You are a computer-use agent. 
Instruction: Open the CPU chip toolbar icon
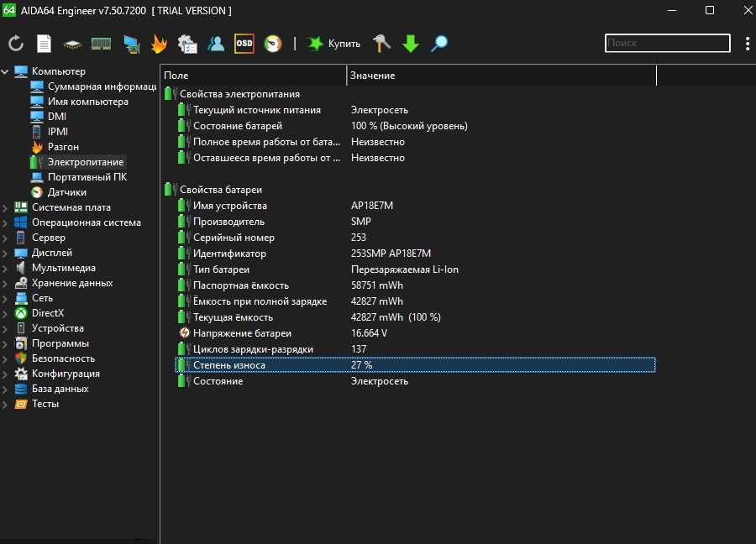(72, 44)
